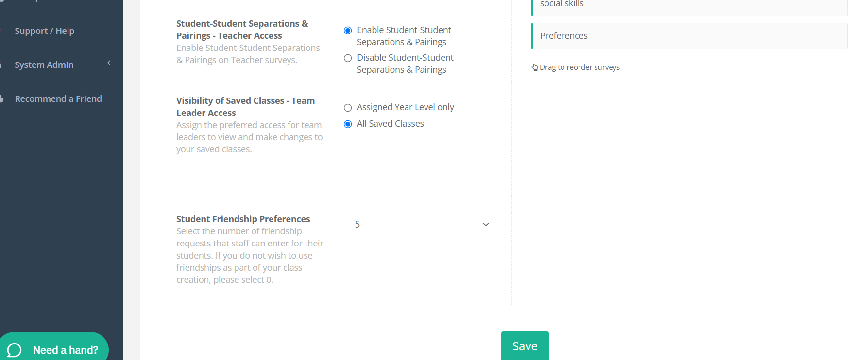Expand System Admin with the chevron arrow
This screenshot has height=360, width=868.
coord(109,63)
